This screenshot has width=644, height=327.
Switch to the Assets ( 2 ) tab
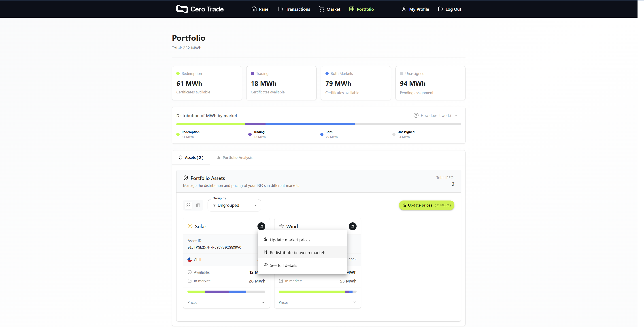[x=191, y=157]
